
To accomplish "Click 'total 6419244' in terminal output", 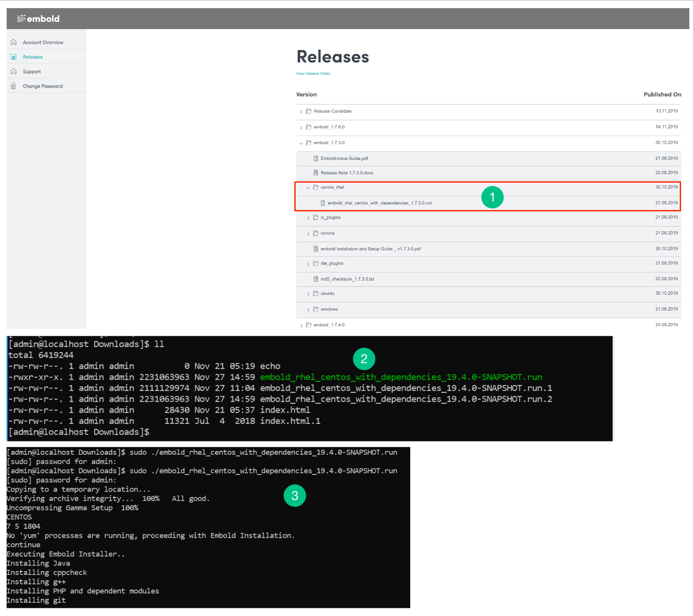I will pos(41,355).
